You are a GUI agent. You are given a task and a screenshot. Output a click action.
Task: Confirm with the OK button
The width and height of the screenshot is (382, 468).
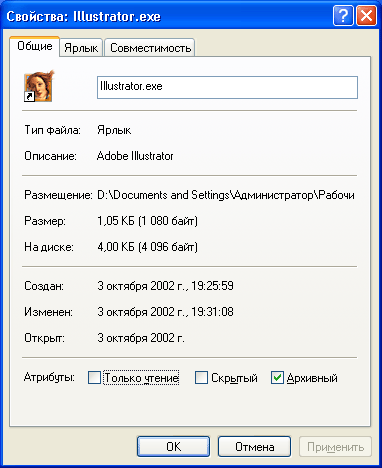(173, 447)
